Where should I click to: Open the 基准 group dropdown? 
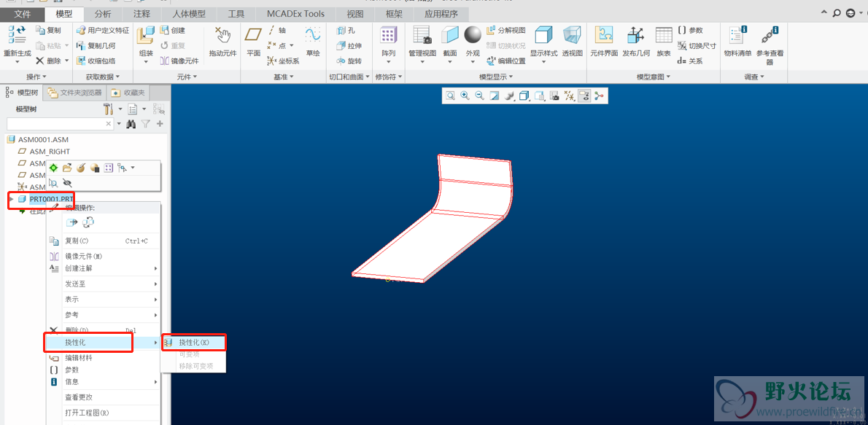284,77
